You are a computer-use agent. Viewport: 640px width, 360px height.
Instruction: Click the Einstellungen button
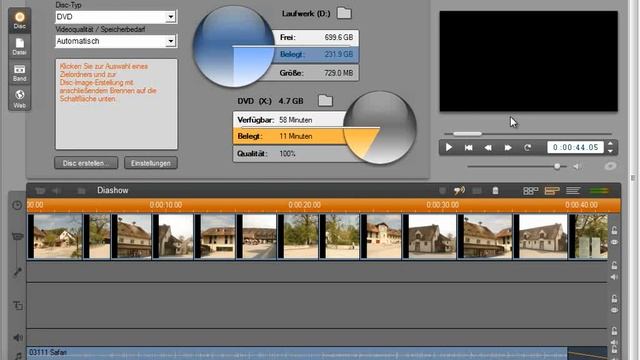[151, 163]
